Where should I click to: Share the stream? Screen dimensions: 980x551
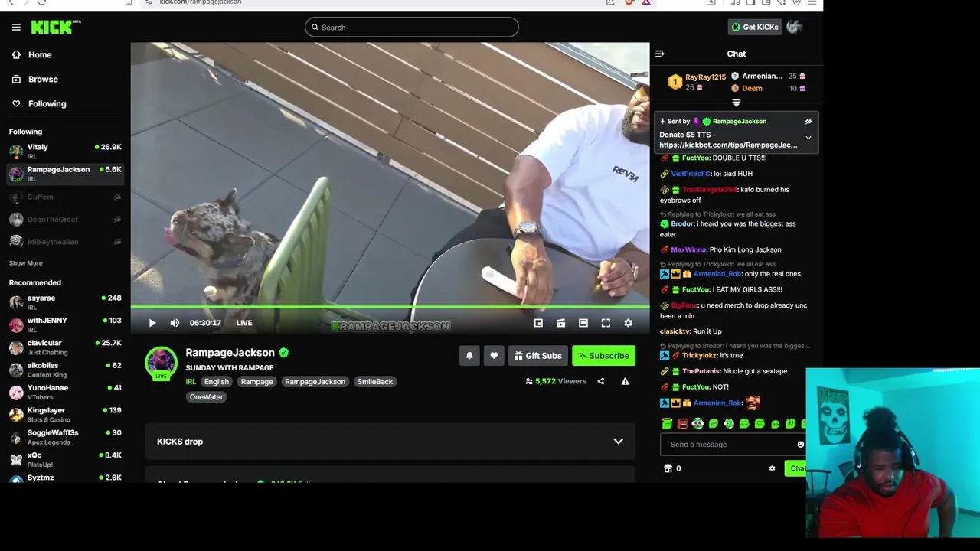[600, 381]
